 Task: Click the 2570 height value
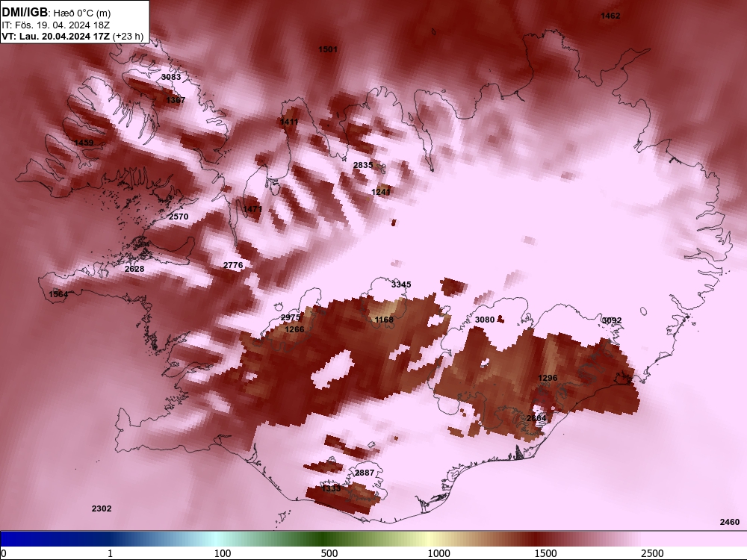[x=179, y=217]
